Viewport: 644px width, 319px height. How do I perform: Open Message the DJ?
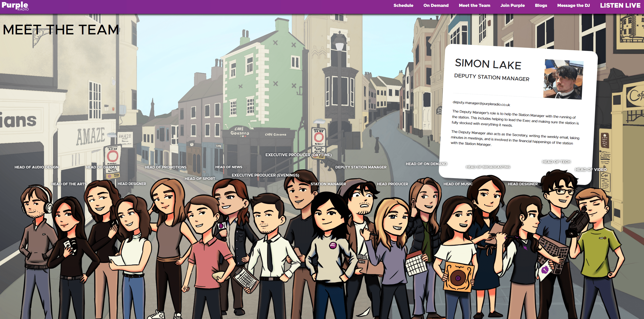tap(573, 5)
